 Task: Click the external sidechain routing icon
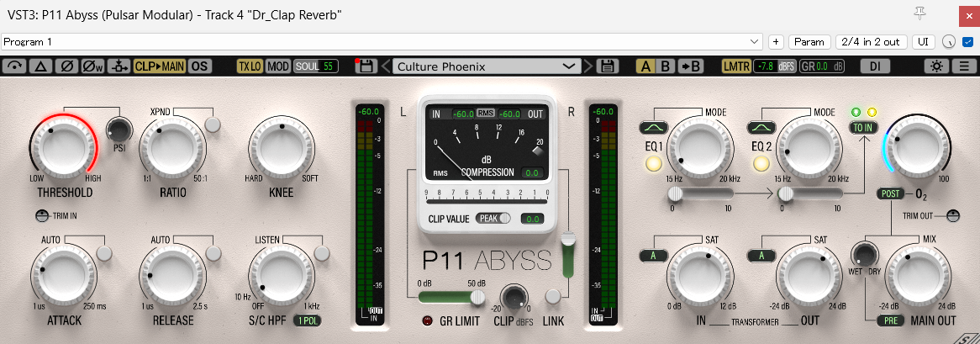click(x=119, y=66)
